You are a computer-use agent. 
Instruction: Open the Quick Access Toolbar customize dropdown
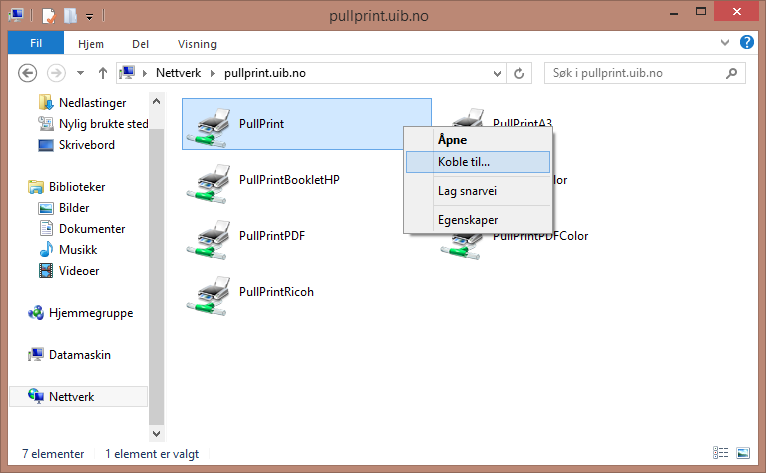pyautogui.click(x=88, y=17)
